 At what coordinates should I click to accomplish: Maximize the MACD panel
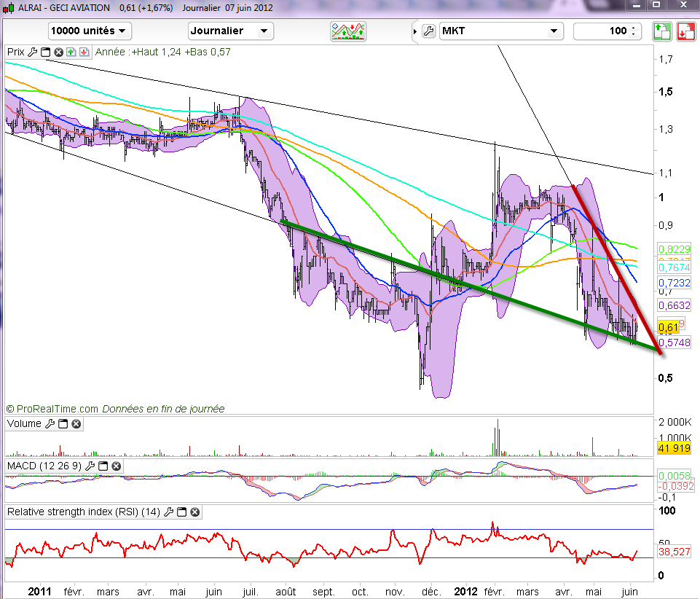[101, 466]
